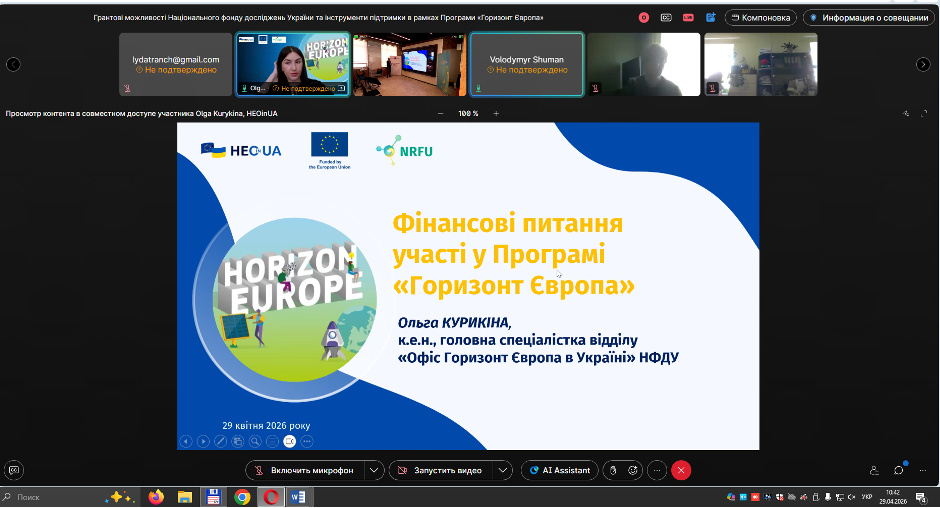Image resolution: width=940 pixels, height=508 pixels.
Task: Open the participants panel icon
Action: coord(874,470)
